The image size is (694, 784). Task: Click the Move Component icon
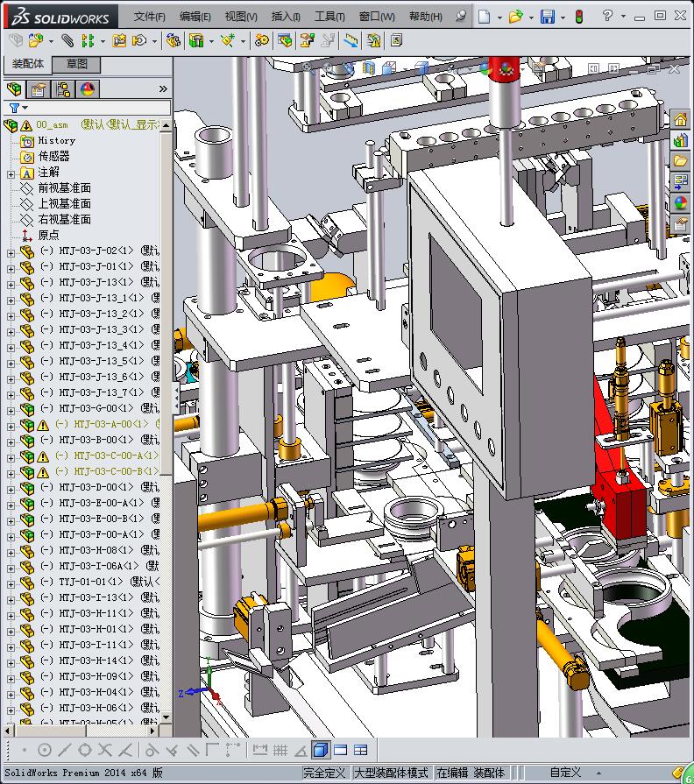(139, 40)
